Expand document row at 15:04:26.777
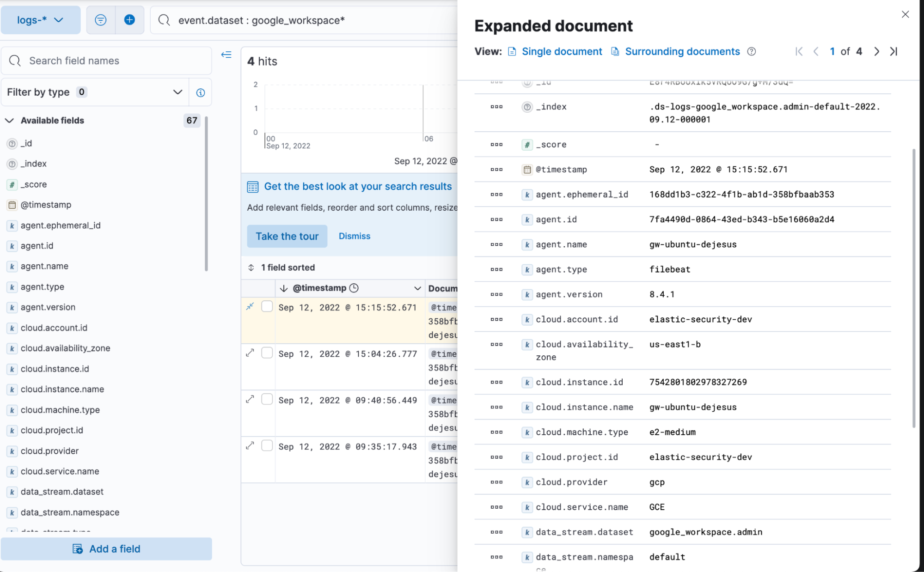The width and height of the screenshot is (924, 572). 250,353
